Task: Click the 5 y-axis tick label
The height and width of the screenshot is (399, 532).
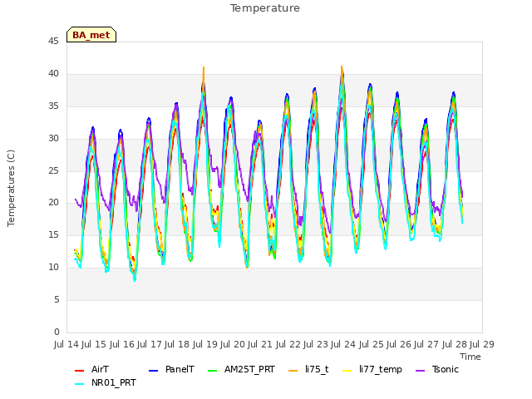Action: pyautogui.click(x=57, y=299)
